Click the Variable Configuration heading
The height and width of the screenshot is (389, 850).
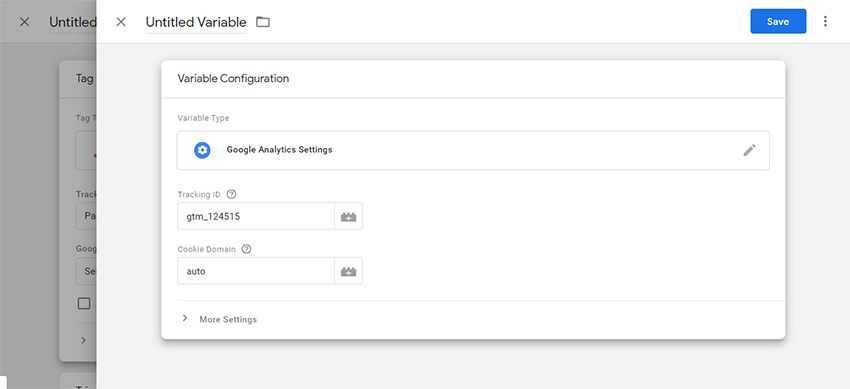coord(233,79)
